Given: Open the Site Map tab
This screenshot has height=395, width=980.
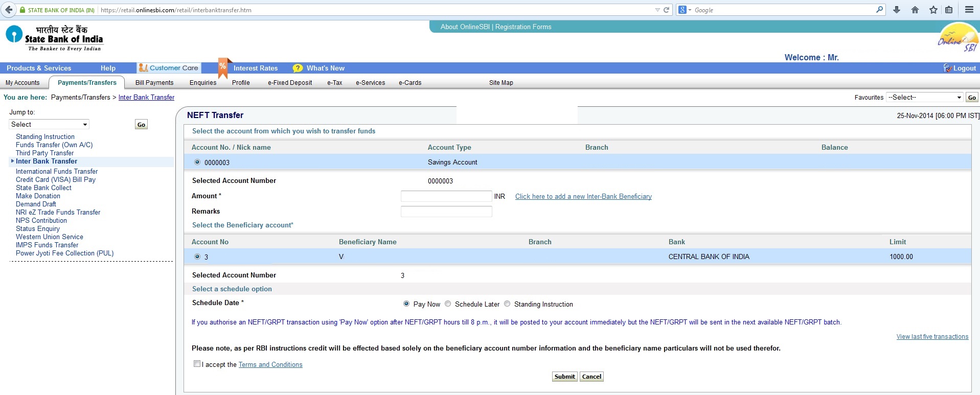Looking at the screenshot, I should (x=501, y=83).
